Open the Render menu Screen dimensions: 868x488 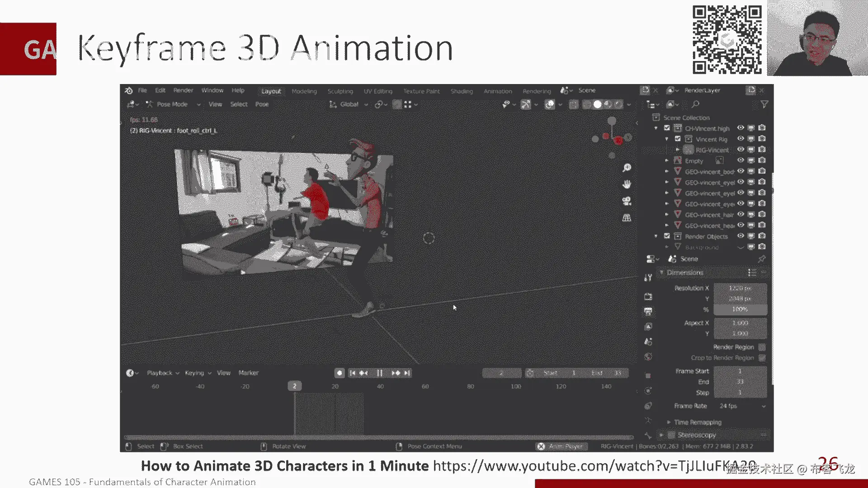click(183, 90)
